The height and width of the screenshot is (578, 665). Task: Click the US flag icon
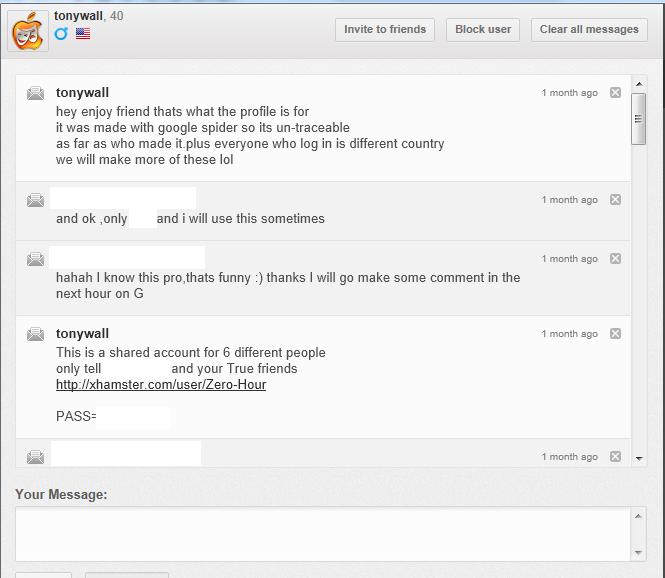click(x=83, y=34)
